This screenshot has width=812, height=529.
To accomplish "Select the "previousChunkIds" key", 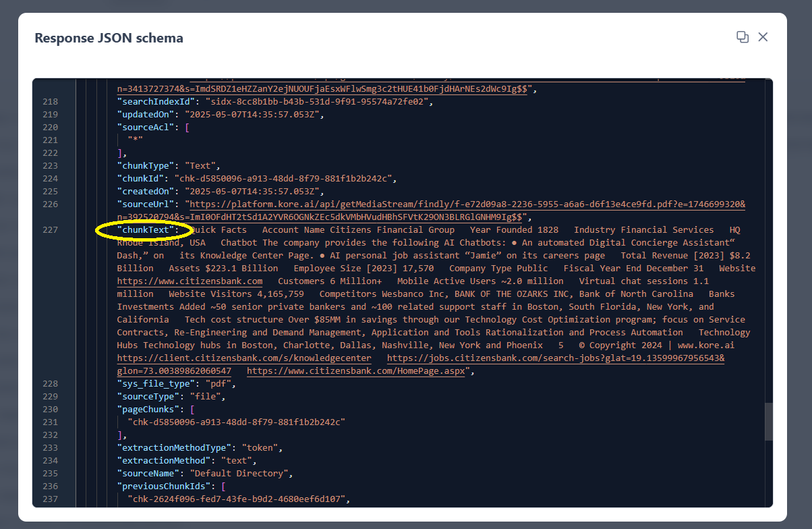I will coord(163,486).
